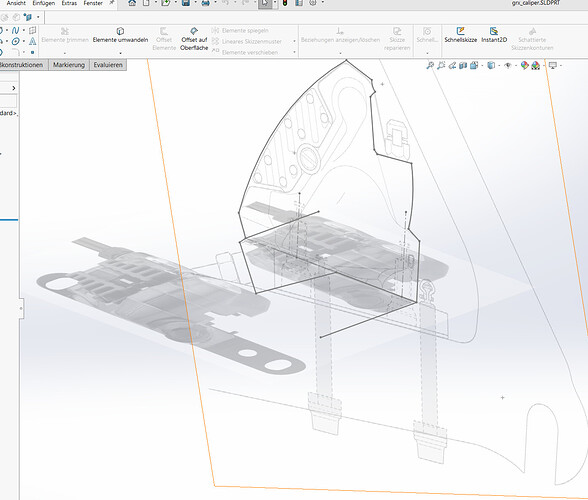Click the edit appearance color ball
Image resolution: width=588 pixels, height=500 pixels.
pos(525,66)
